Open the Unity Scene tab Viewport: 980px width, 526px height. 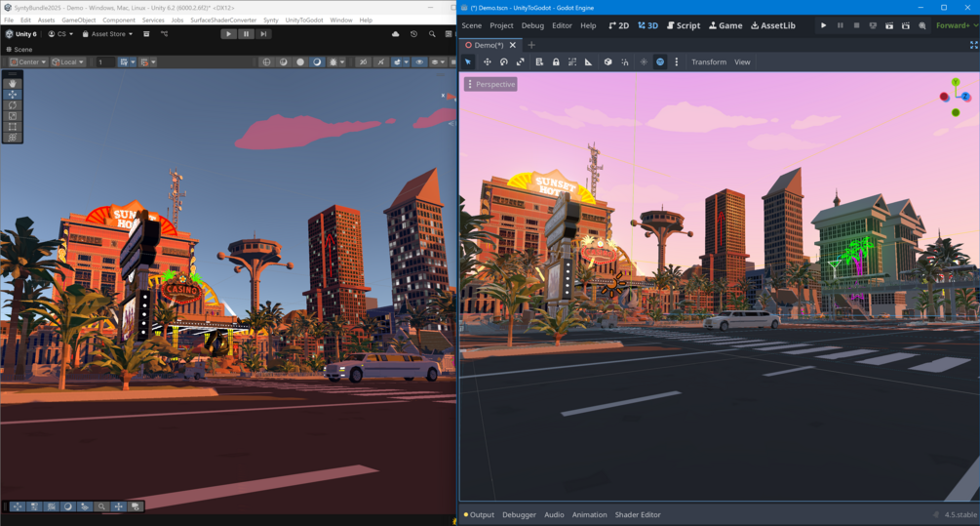pyautogui.click(x=20, y=49)
